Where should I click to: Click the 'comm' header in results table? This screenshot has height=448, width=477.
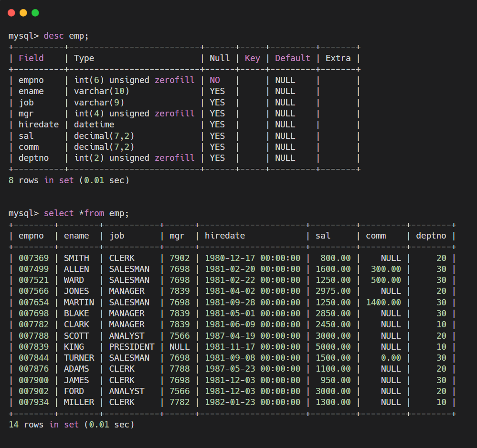[376, 236]
